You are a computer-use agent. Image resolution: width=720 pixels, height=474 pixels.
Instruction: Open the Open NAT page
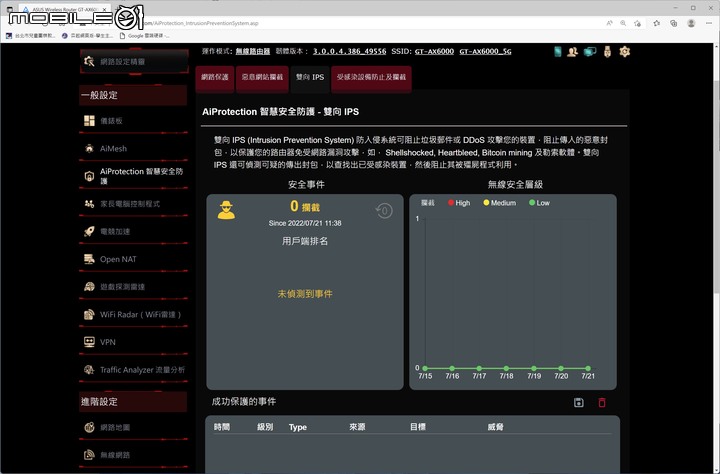tap(134, 259)
